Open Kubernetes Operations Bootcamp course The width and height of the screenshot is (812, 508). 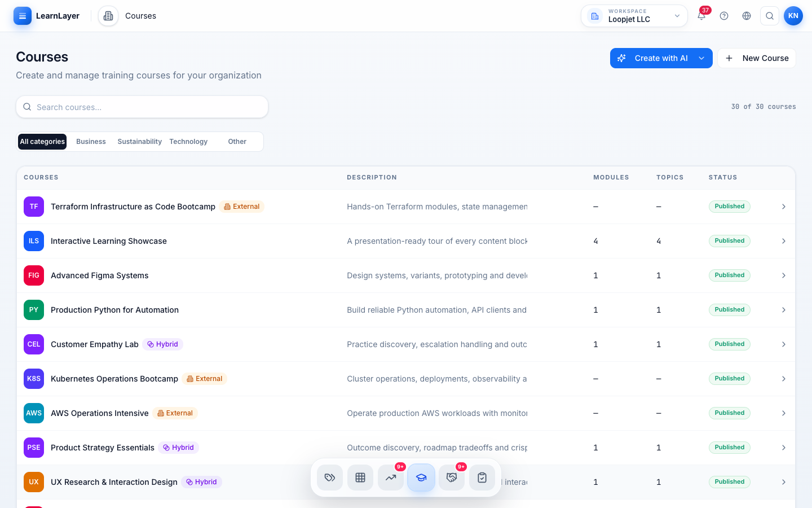point(114,379)
